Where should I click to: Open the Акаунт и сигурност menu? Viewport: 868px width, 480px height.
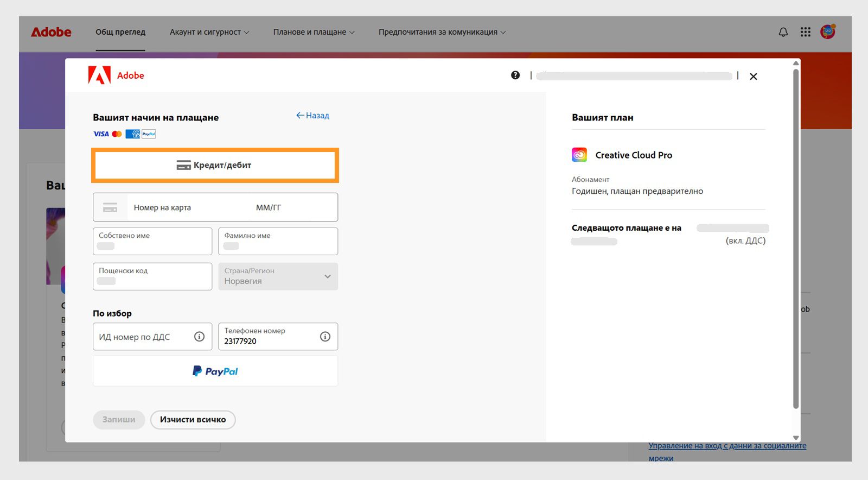[209, 32]
